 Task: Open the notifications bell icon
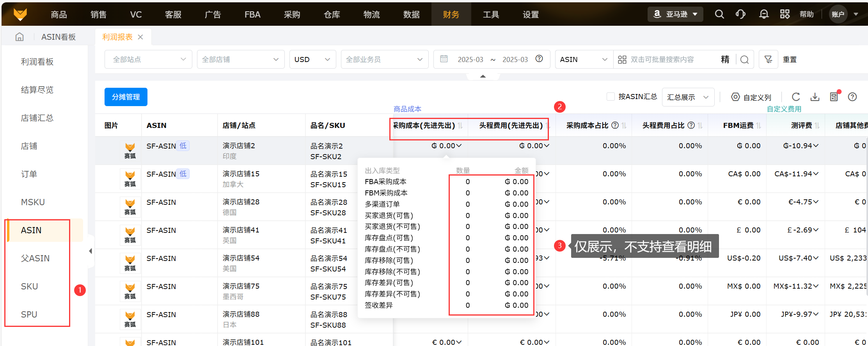point(763,14)
